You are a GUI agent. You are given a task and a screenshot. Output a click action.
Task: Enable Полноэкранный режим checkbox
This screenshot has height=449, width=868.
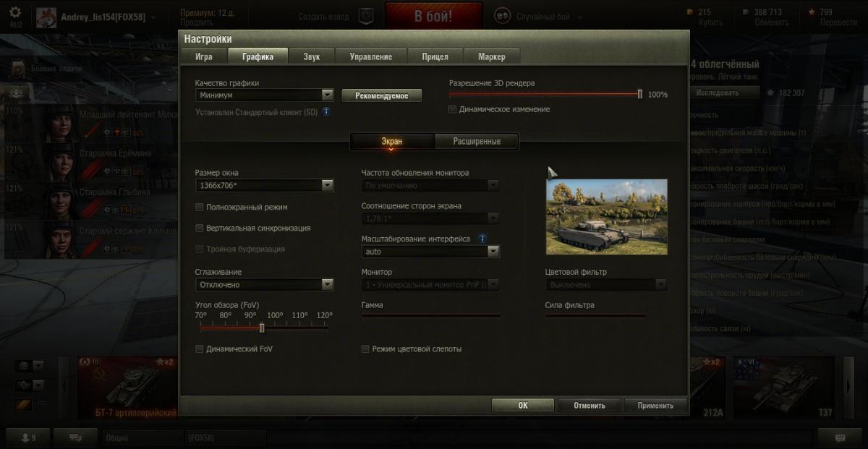pyautogui.click(x=200, y=208)
